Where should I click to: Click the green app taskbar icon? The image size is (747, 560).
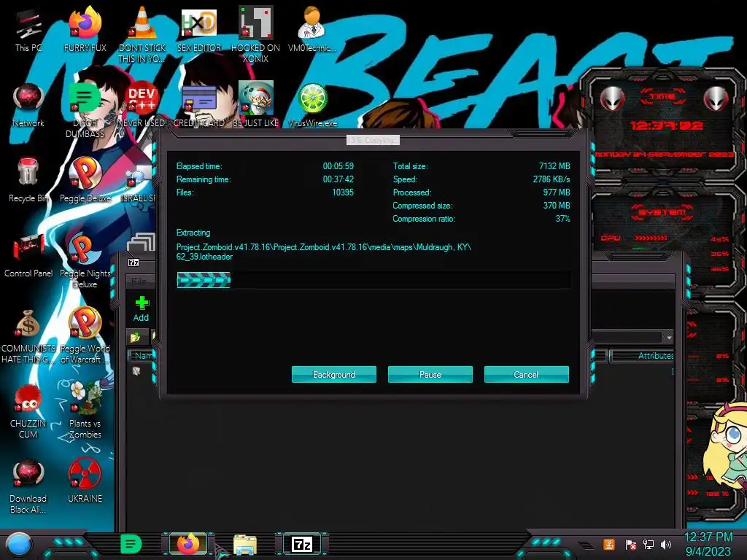pos(131,544)
